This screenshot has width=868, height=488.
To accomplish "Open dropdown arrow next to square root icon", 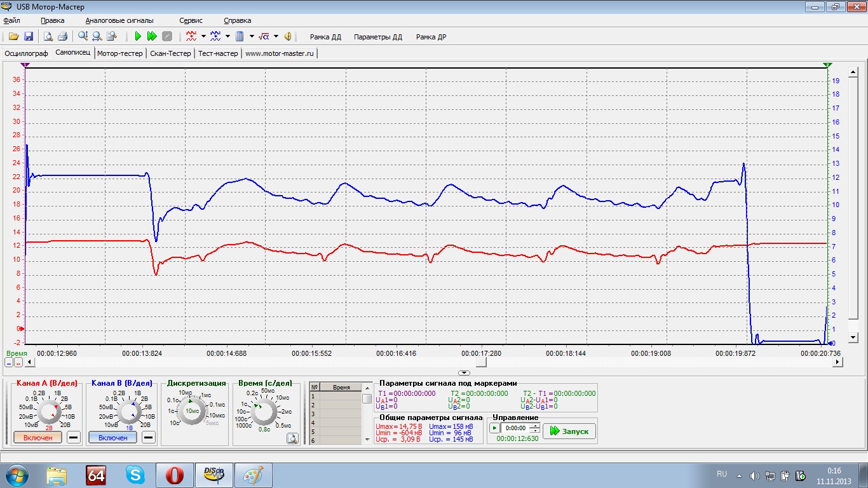I will coord(276,37).
